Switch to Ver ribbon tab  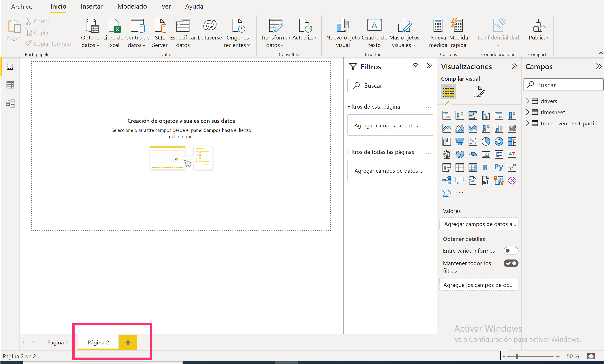tap(166, 6)
